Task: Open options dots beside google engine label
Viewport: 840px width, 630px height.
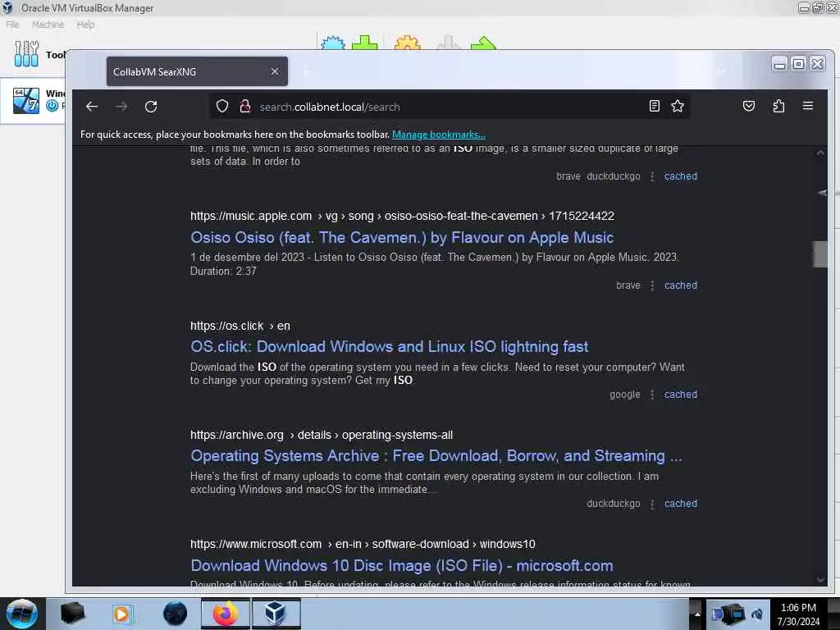Action: (652, 395)
